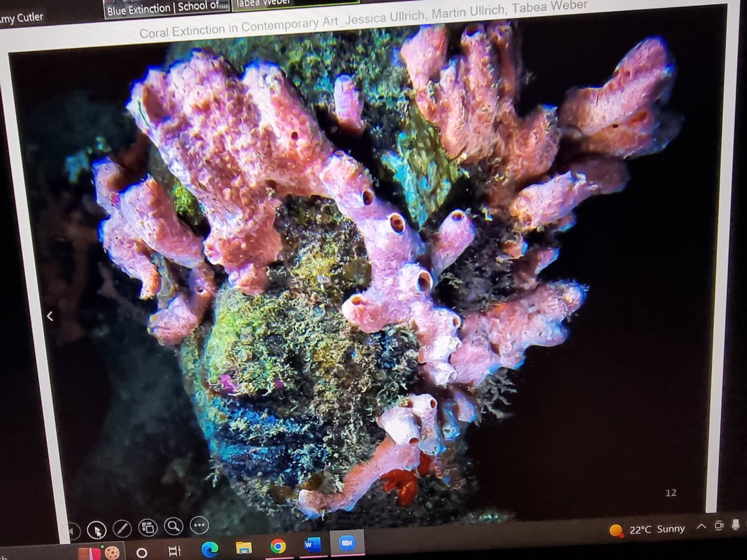Open Microsoft Edge from the taskbar
Screen dimensions: 747x560
pos(210,549)
